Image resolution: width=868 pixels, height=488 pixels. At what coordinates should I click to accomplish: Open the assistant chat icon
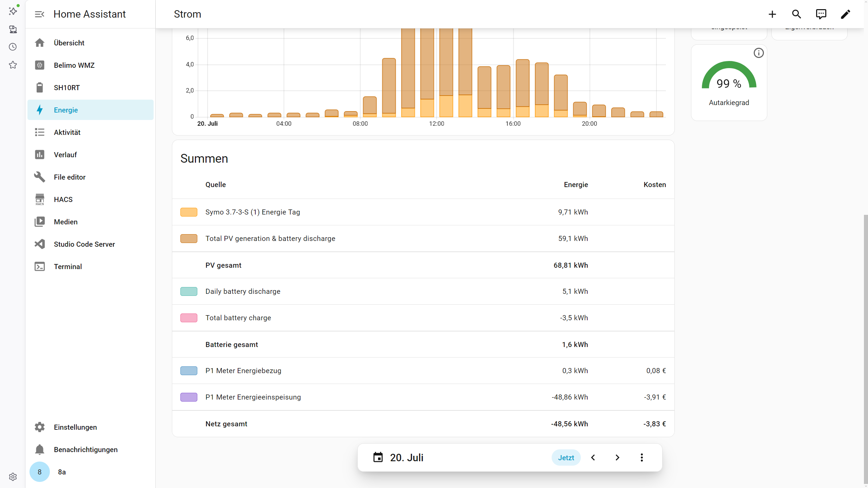821,14
